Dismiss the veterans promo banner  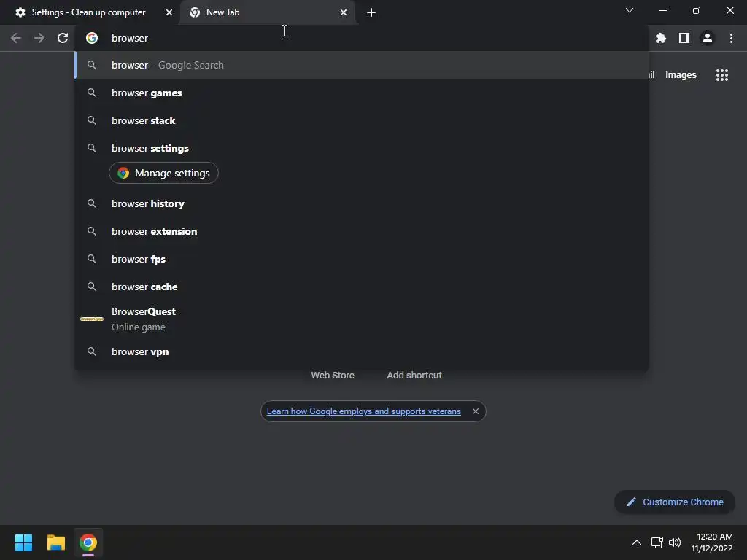[476, 411]
